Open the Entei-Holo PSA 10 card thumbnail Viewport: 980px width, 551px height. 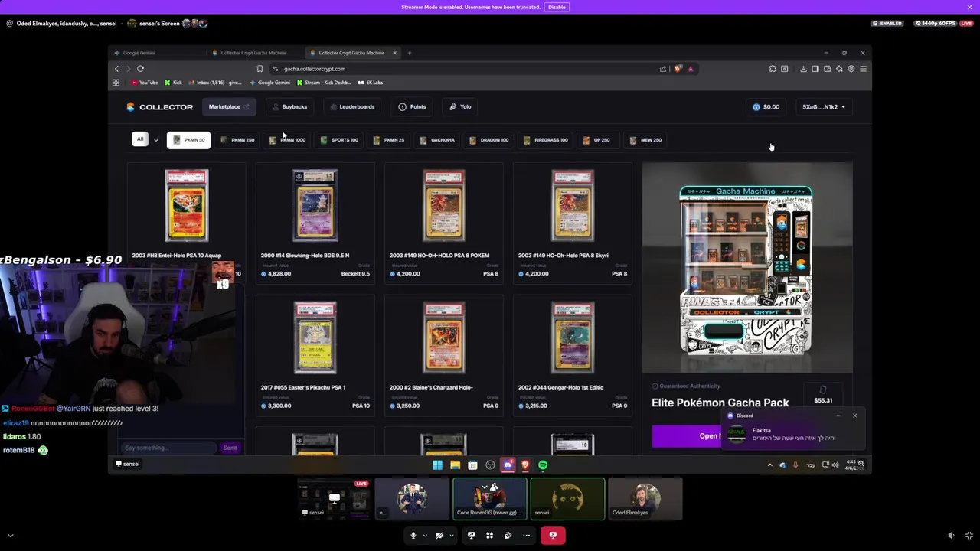click(x=186, y=206)
